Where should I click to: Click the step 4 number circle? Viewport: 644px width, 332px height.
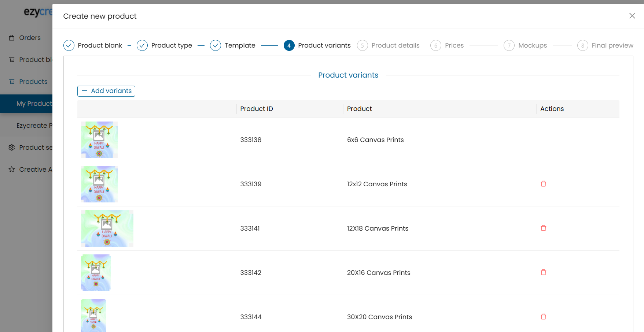pyautogui.click(x=289, y=45)
